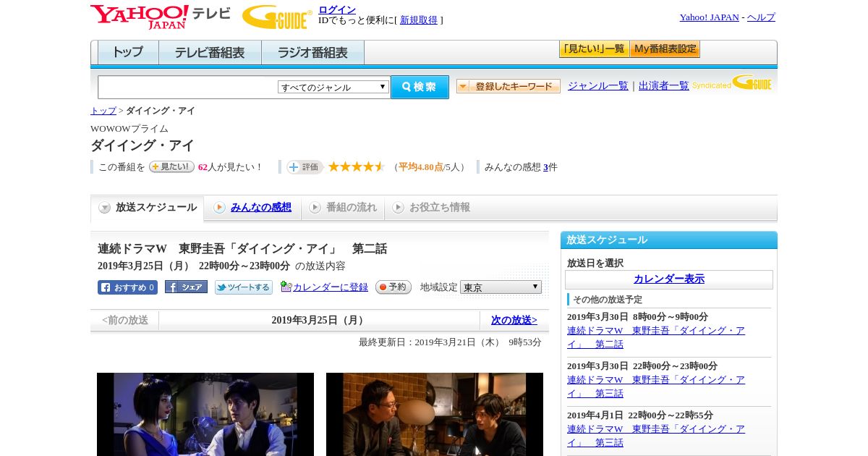Select the 番組の流れ tab
The image size is (868, 456).
pos(343,208)
